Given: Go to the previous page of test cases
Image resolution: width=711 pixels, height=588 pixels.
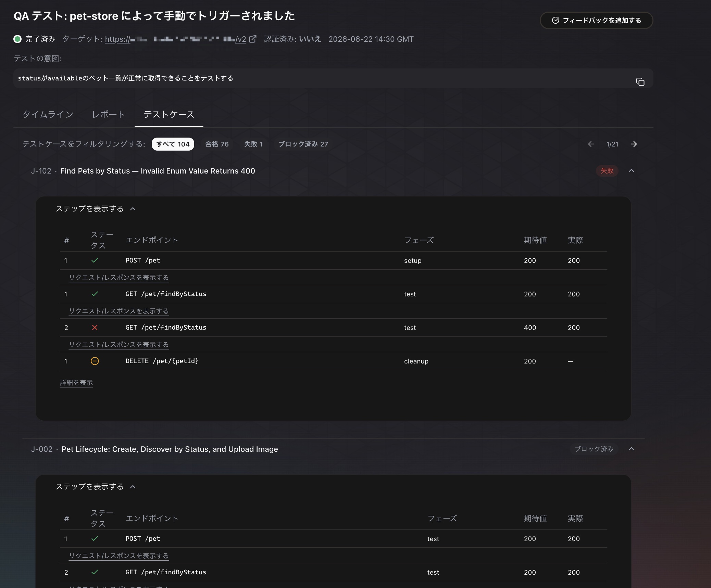Looking at the screenshot, I should (x=591, y=144).
